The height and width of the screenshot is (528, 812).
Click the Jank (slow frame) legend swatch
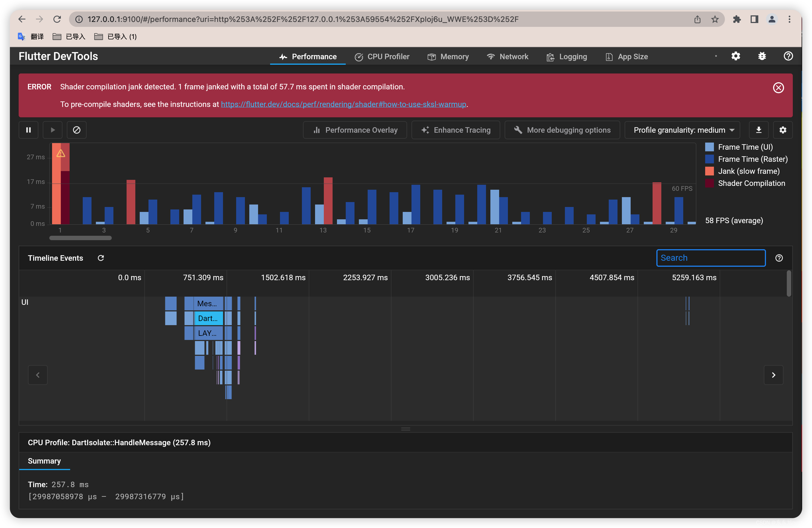point(709,171)
